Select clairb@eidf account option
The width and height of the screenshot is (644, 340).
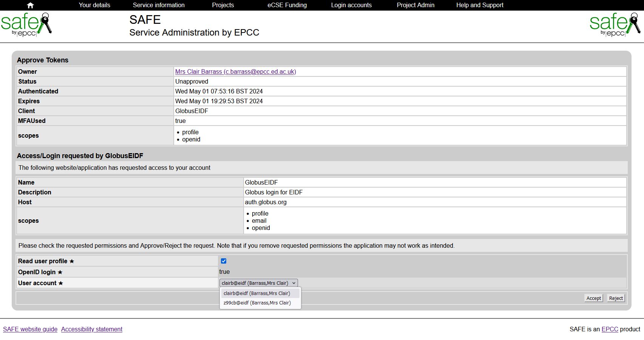[257, 293]
